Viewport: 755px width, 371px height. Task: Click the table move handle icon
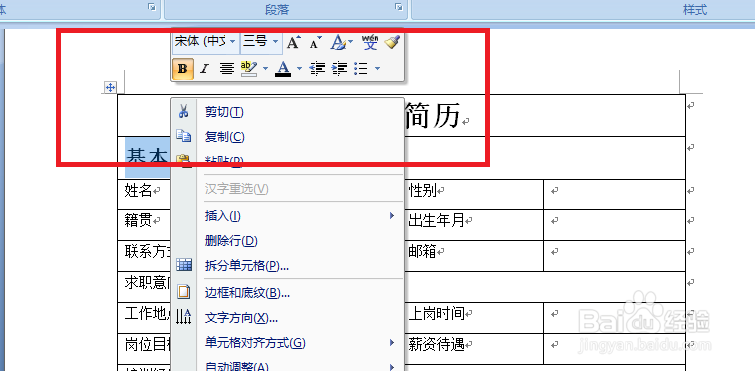coord(110,87)
